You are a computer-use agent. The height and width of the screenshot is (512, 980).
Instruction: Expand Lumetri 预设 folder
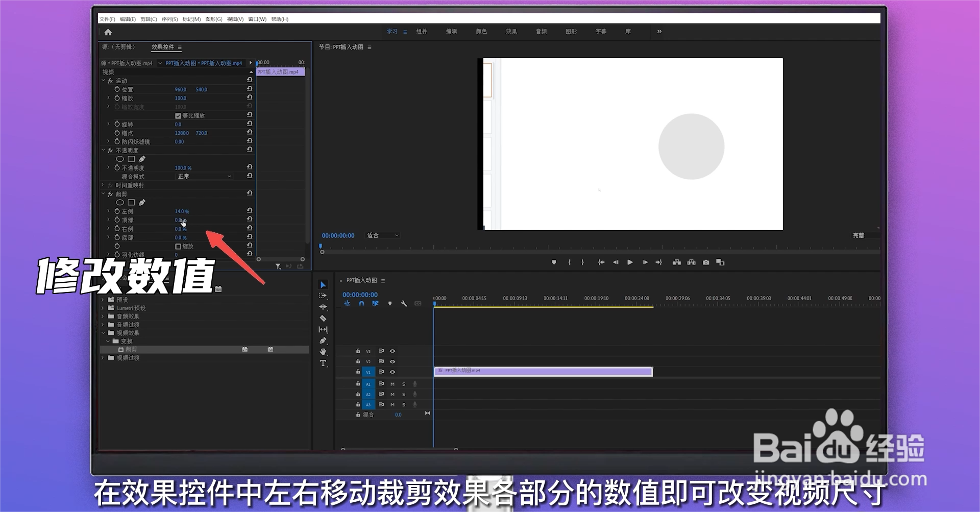pos(103,308)
